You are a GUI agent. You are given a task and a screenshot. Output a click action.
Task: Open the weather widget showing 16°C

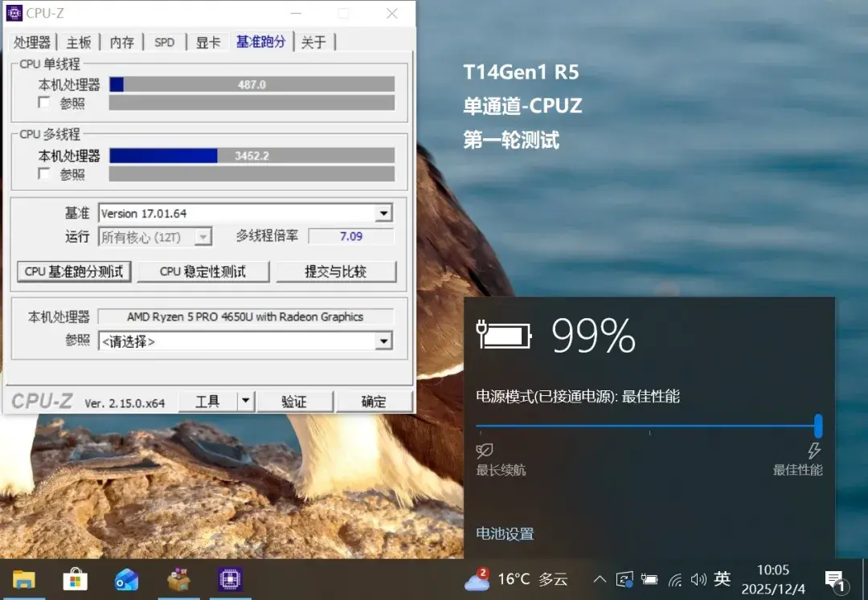tap(517, 579)
